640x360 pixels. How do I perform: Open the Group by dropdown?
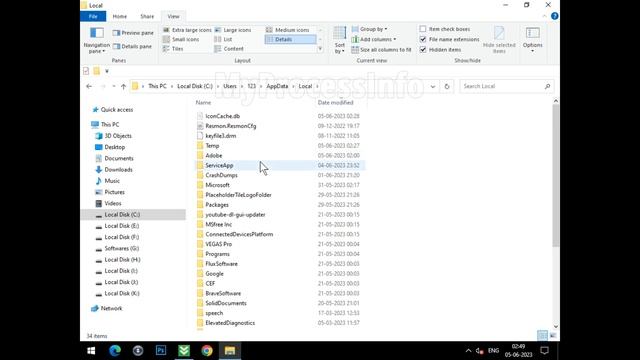[x=370, y=29]
